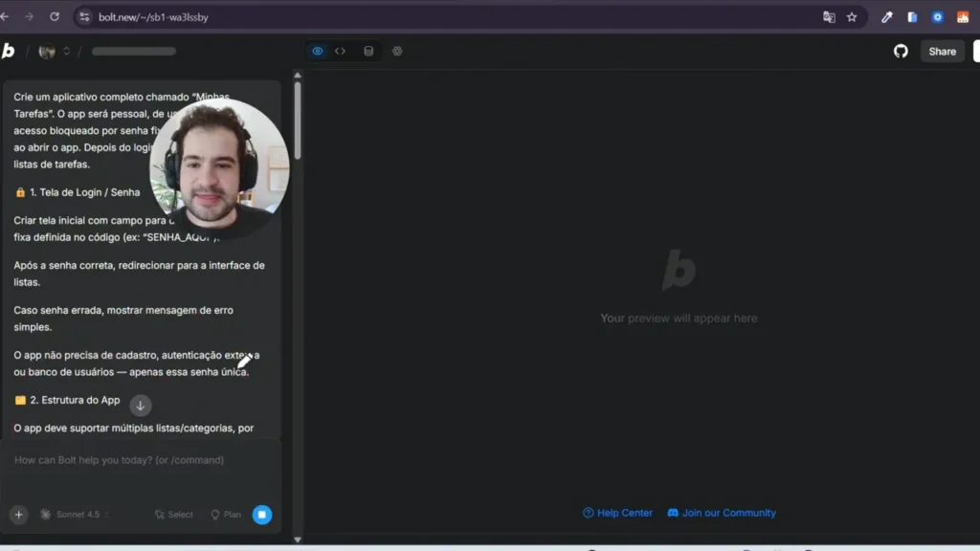The height and width of the screenshot is (551, 980).
Task: Click the Bolt logo in the corner
Action: pyautogui.click(x=9, y=51)
